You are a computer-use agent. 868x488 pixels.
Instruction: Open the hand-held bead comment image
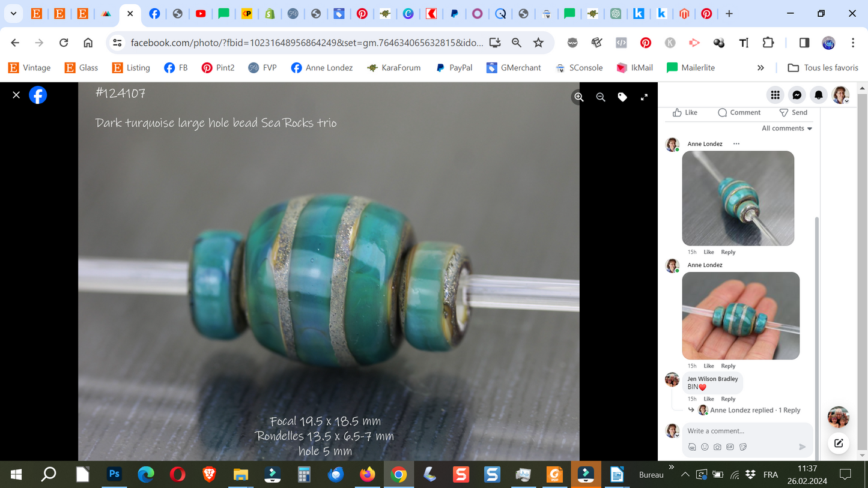[741, 316]
